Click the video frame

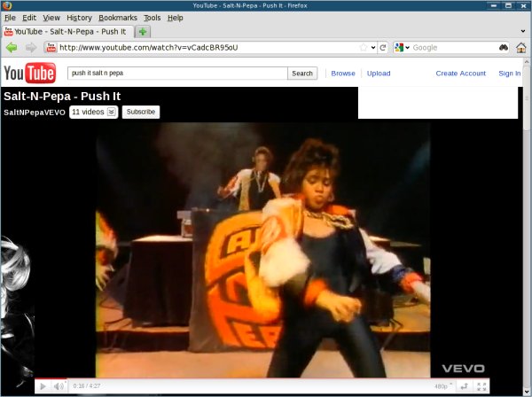[263, 250]
